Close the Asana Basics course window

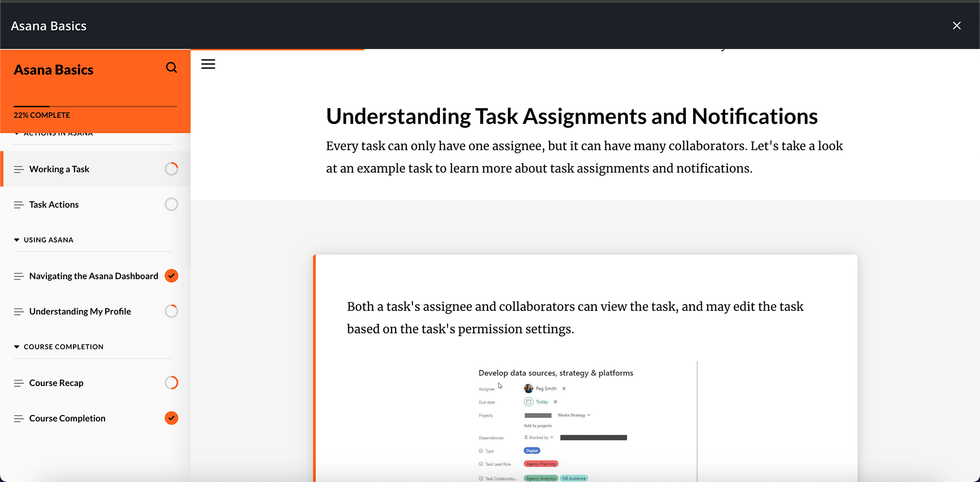coord(957,26)
